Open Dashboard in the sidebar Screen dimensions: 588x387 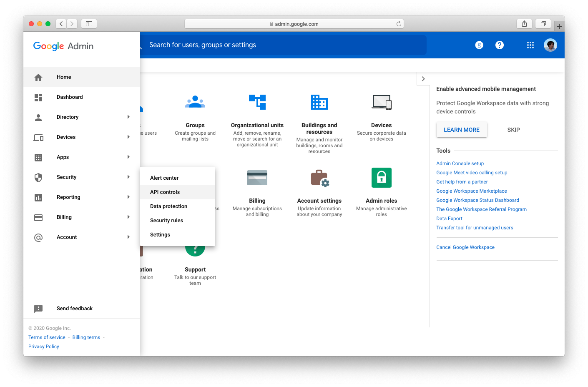pos(82,97)
